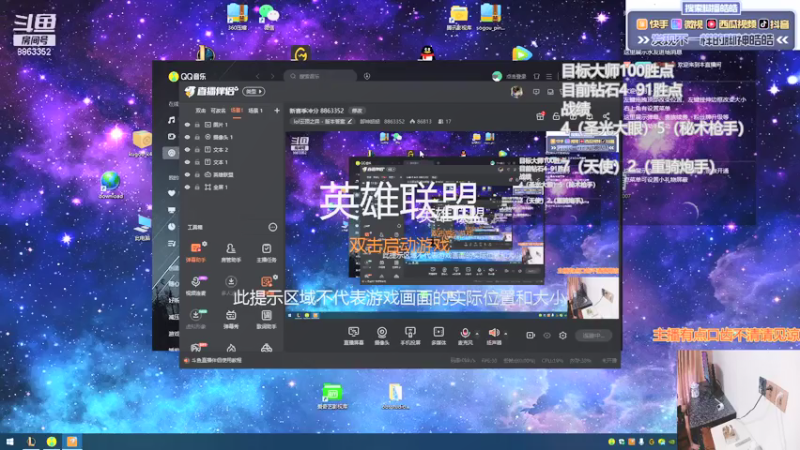Viewport: 800px width, 450px height.
Task: Toggle the lock on the 文本 2 layer
Action: click(x=197, y=150)
